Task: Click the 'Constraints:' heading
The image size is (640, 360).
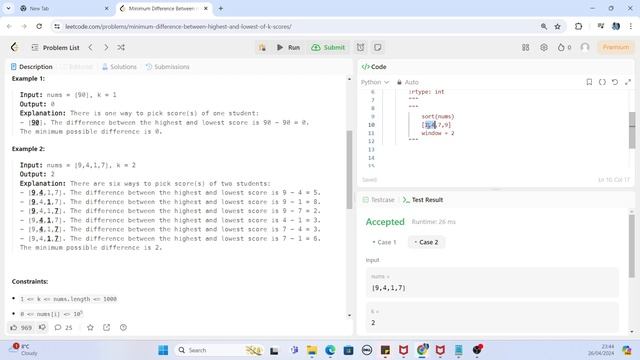Action: [x=30, y=282]
